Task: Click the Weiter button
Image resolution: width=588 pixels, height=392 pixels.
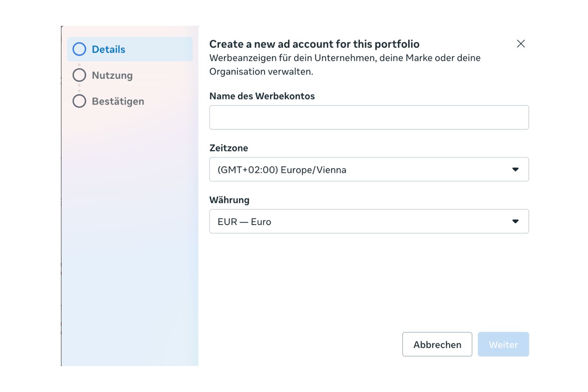Action: point(503,345)
